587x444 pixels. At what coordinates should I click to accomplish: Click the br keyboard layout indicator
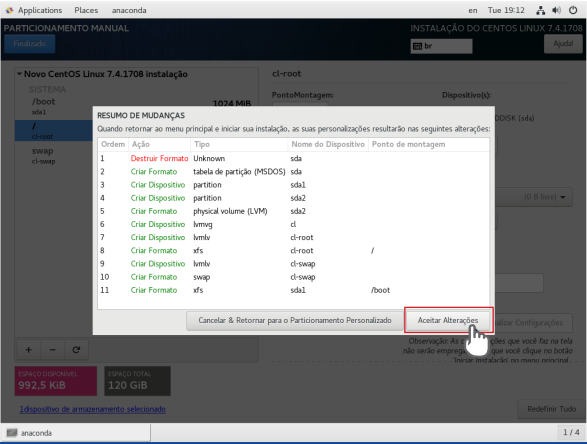441,46
